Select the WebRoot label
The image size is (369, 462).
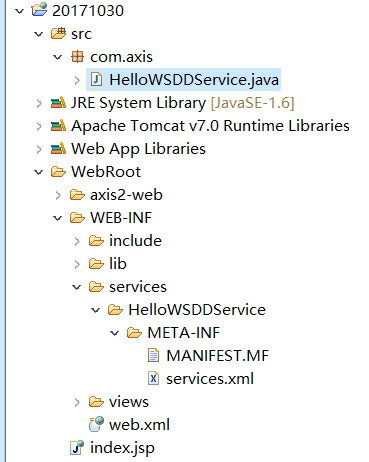click(106, 172)
